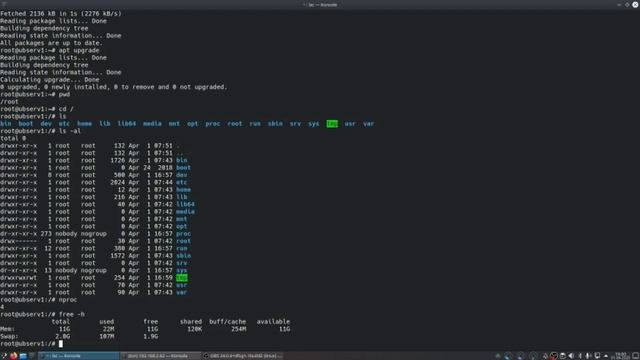Click the 'usr' entry in the ls output row
Screen dimensions: 640x360
[350, 124]
